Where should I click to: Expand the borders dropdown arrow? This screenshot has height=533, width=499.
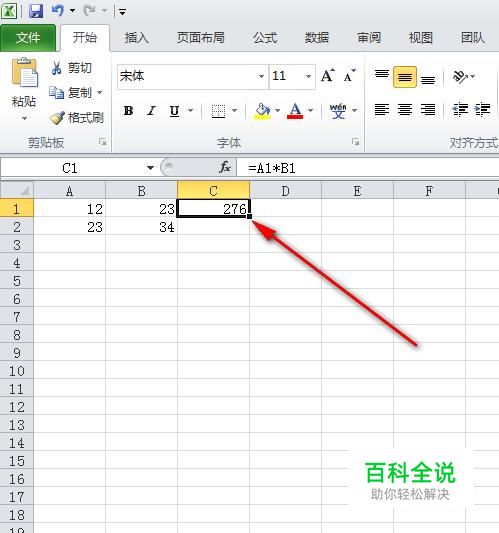(x=235, y=110)
